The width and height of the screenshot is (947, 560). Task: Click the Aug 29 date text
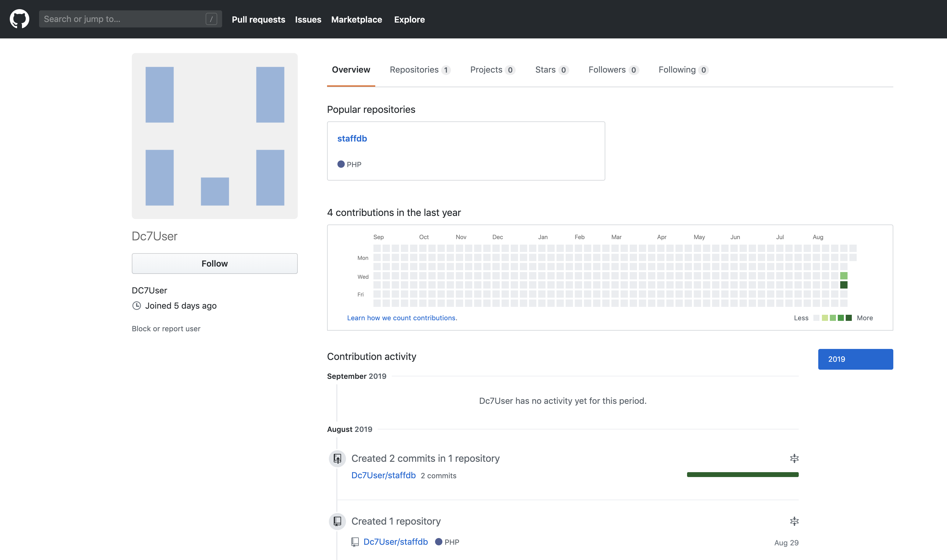click(787, 543)
